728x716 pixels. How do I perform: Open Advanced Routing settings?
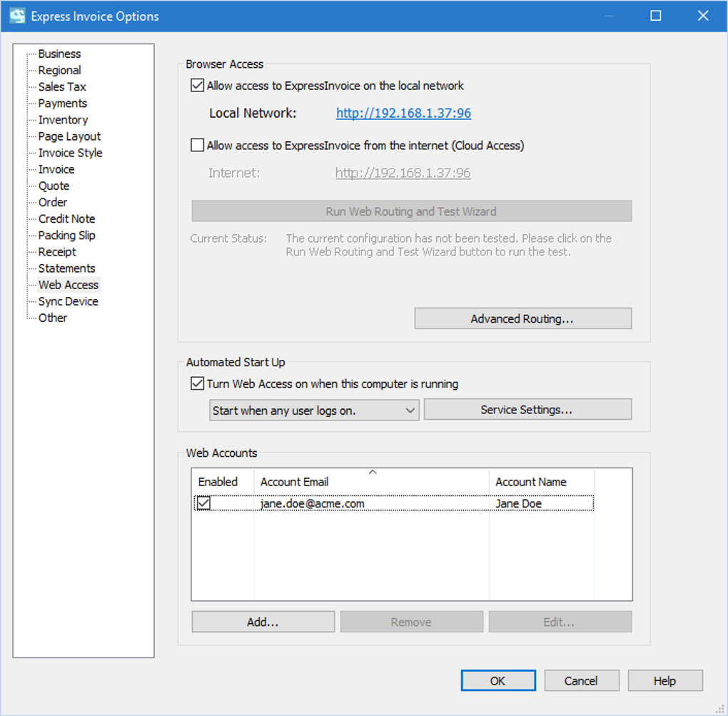(522, 318)
